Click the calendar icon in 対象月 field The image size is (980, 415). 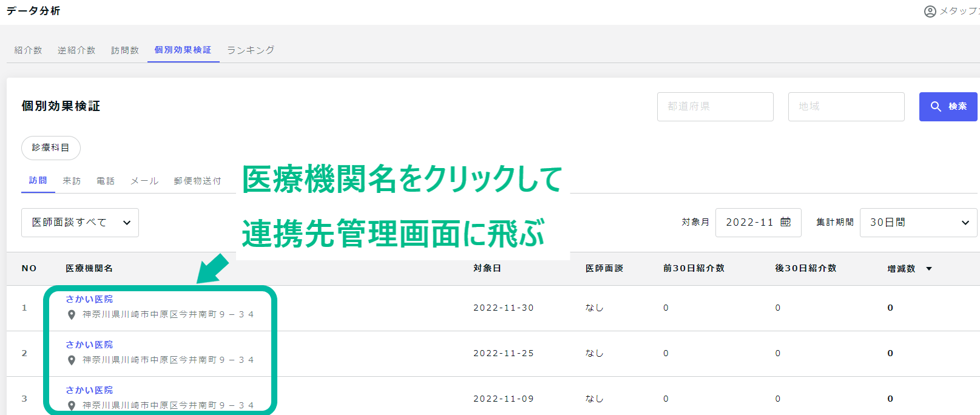coord(785,222)
